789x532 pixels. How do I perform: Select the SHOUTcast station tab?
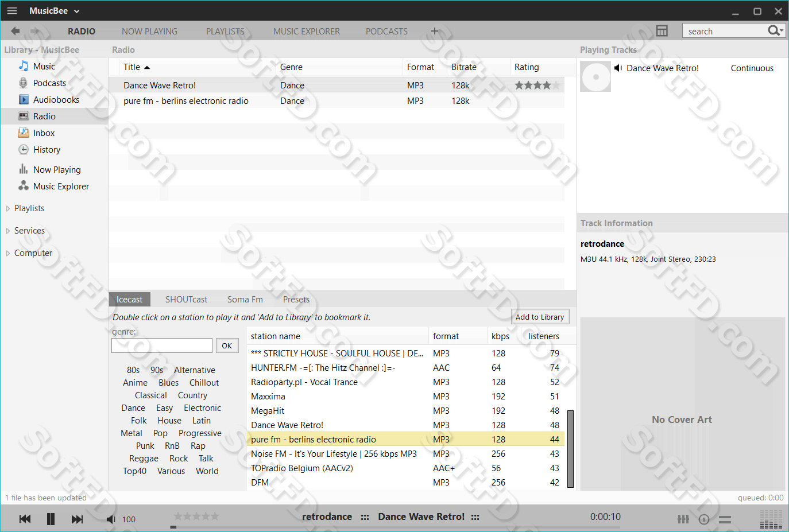click(186, 300)
